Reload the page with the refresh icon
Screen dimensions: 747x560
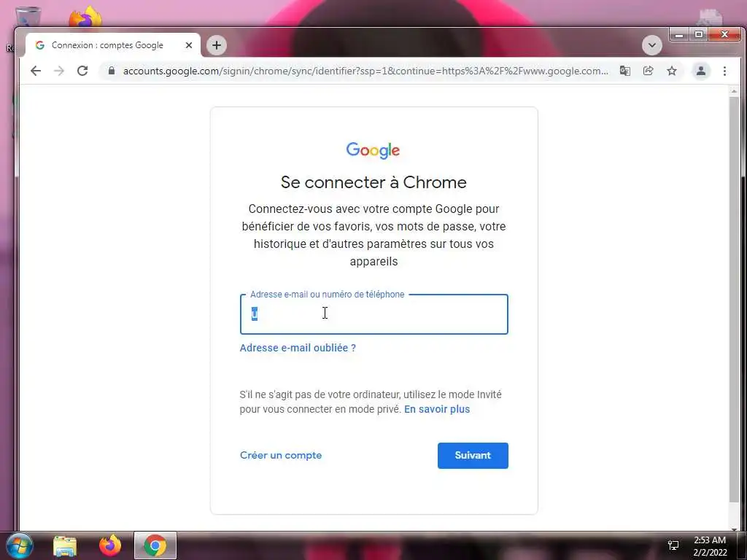tap(82, 71)
